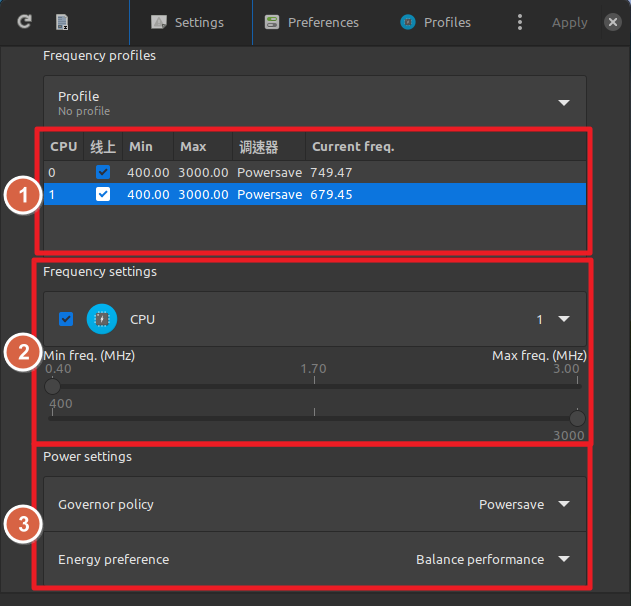Viewport: 631px width, 606px height.
Task: Click the refresh icon in the header
Action: click(x=25, y=22)
